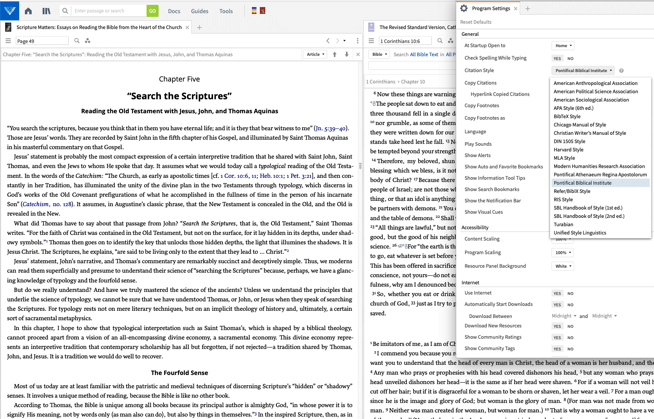Image resolution: width=654 pixels, height=419 pixels.
Task: Click Scripture Matters book cover tab icon
Action: [8, 28]
